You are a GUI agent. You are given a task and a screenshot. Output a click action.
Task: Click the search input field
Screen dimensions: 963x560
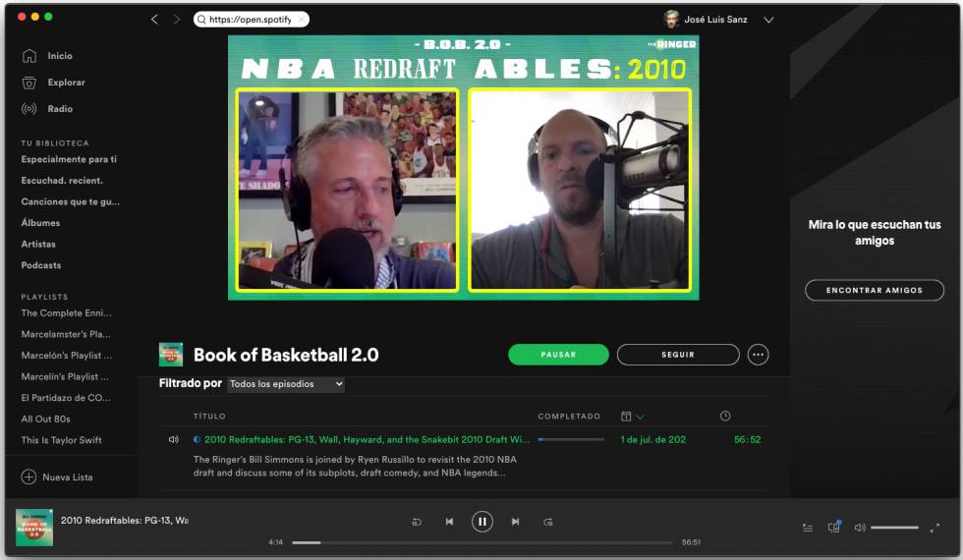tap(252, 20)
